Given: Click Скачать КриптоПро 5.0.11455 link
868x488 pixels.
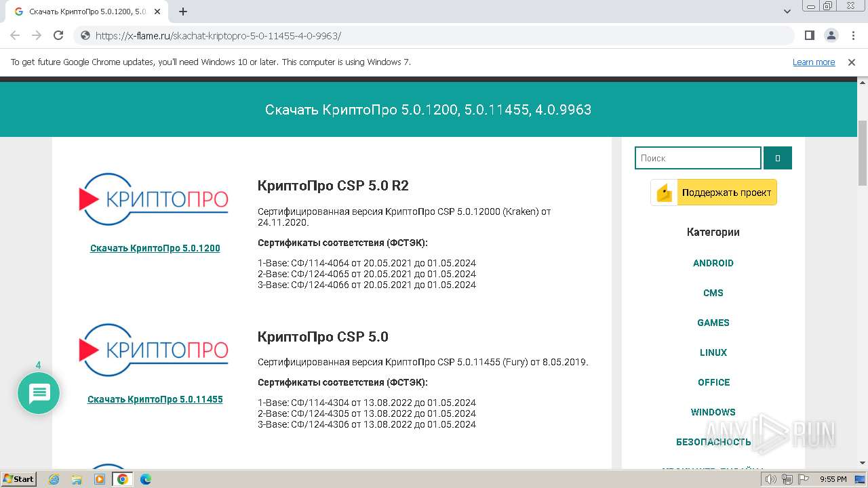Looking at the screenshot, I should 155,399.
